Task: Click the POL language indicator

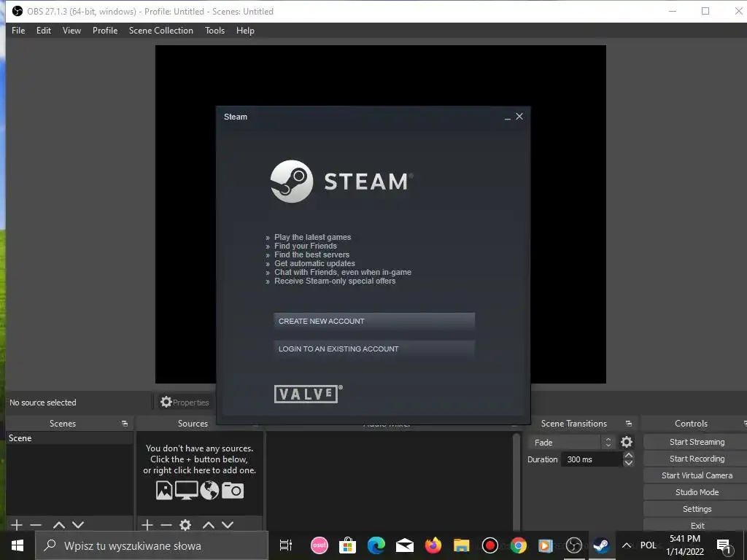Action: pyautogui.click(x=648, y=545)
